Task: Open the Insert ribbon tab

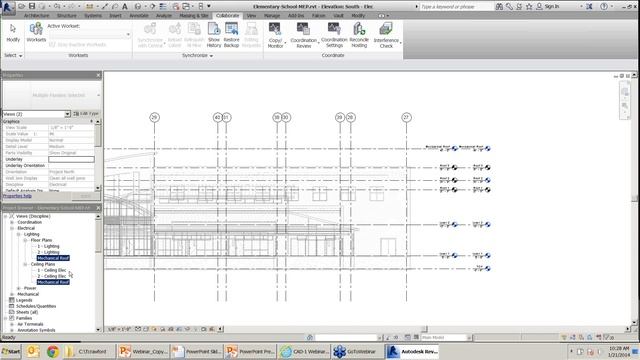Action: [x=115, y=16]
